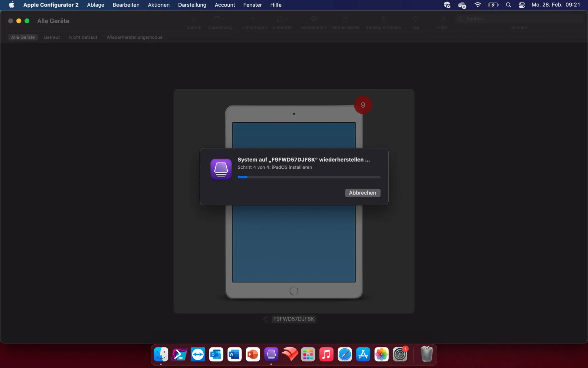Select the Alle Geräte filter tab
This screenshot has height=368, width=588.
23,37
